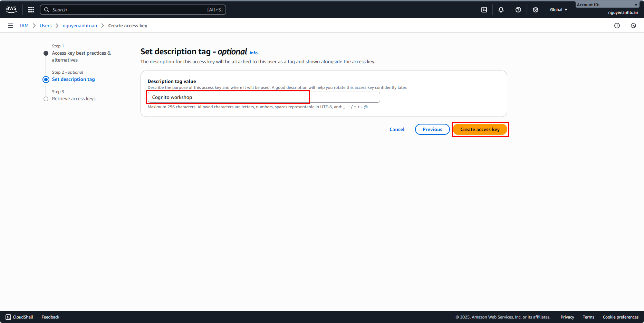The width and height of the screenshot is (644, 323).
Task: Select Step 2 Set description tag
Action: click(73, 80)
